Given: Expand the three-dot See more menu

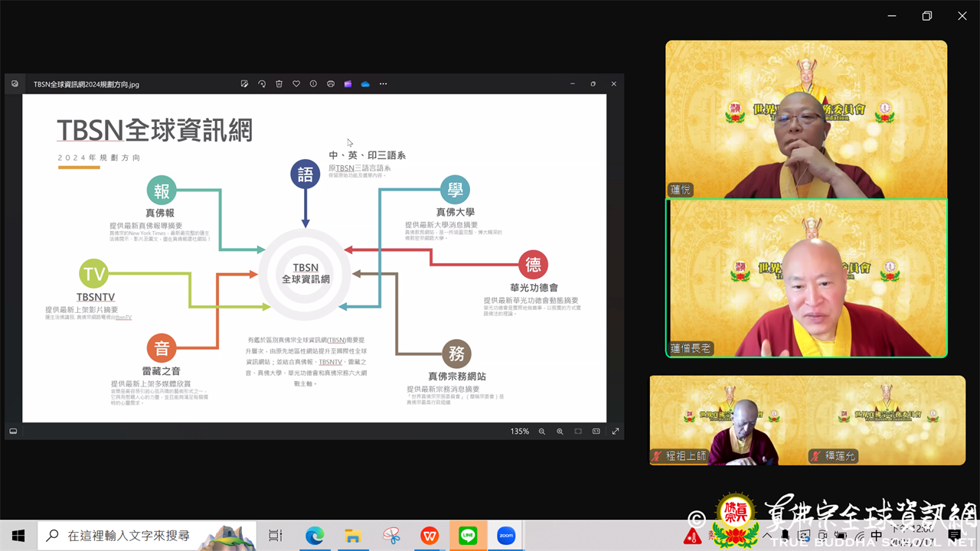Looking at the screenshot, I should tap(383, 84).
